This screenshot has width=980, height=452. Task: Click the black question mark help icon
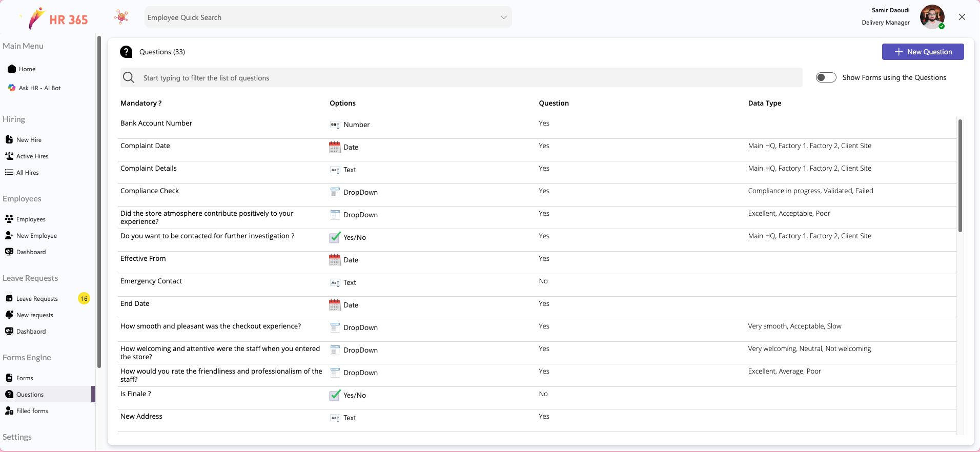[x=126, y=52]
